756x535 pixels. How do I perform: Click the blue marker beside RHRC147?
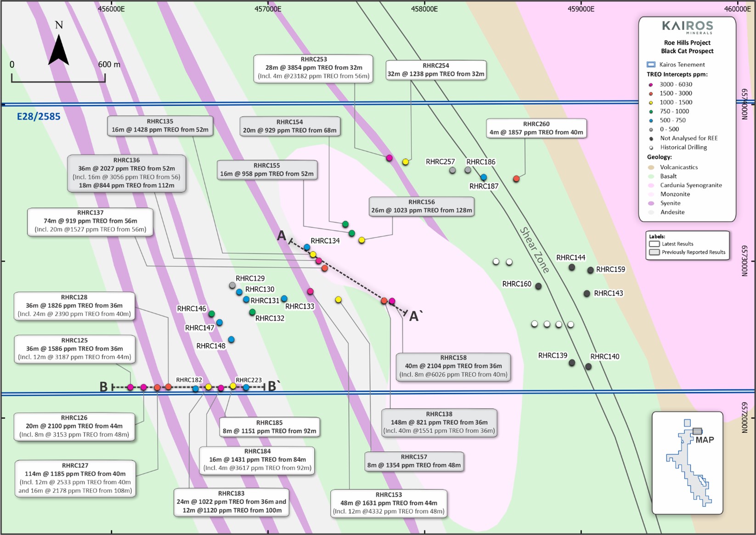[x=220, y=323]
